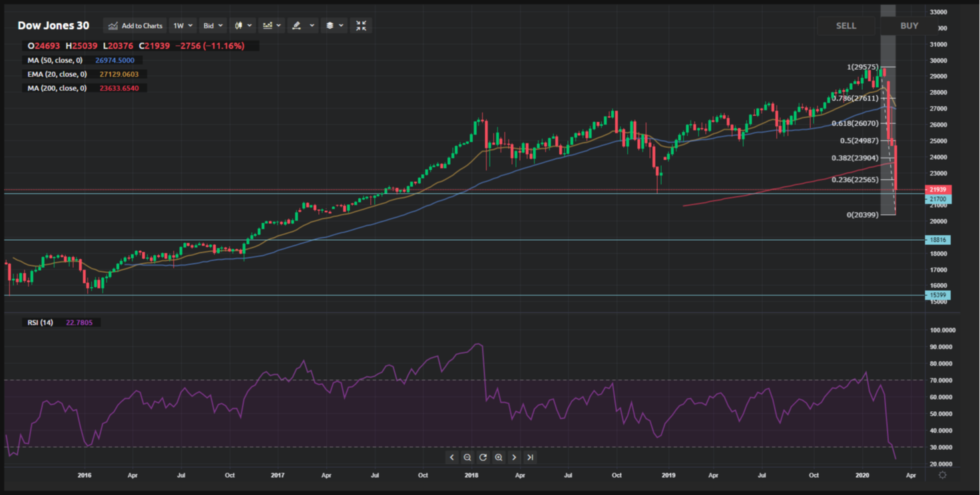Click the 2018 label on time axis
The height and width of the screenshot is (495, 980).
[x=471, y=476]
